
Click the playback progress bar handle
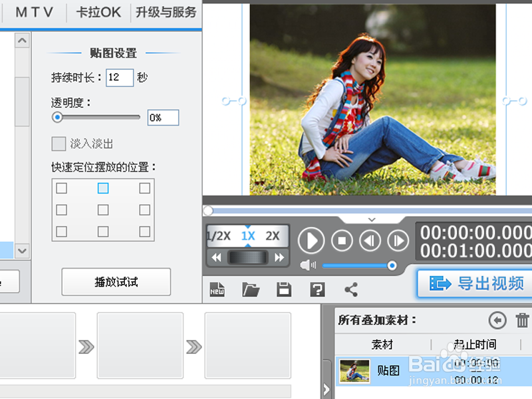pyautogui.click(x=208, y=211)
